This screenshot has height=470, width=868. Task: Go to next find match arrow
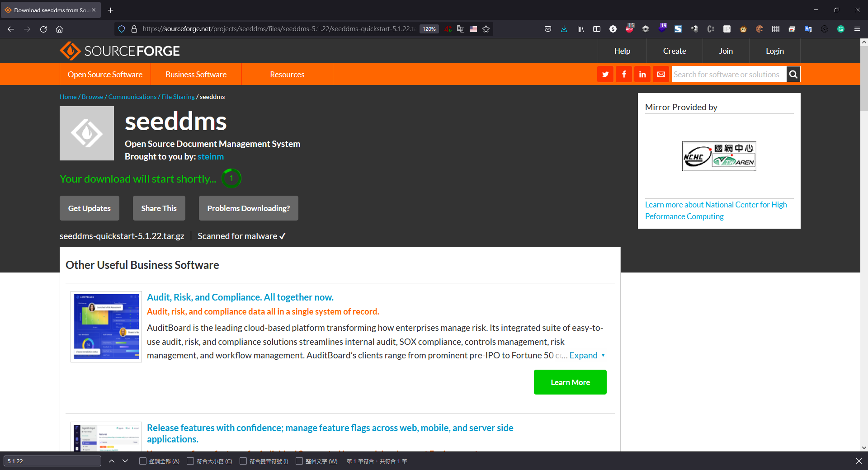tap(125, 461)
